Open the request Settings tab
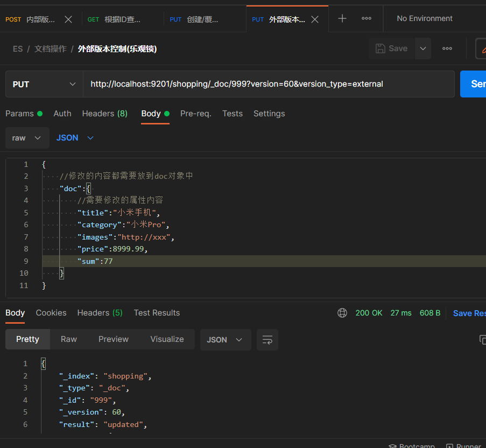486x448 pixels. [269, 114]
